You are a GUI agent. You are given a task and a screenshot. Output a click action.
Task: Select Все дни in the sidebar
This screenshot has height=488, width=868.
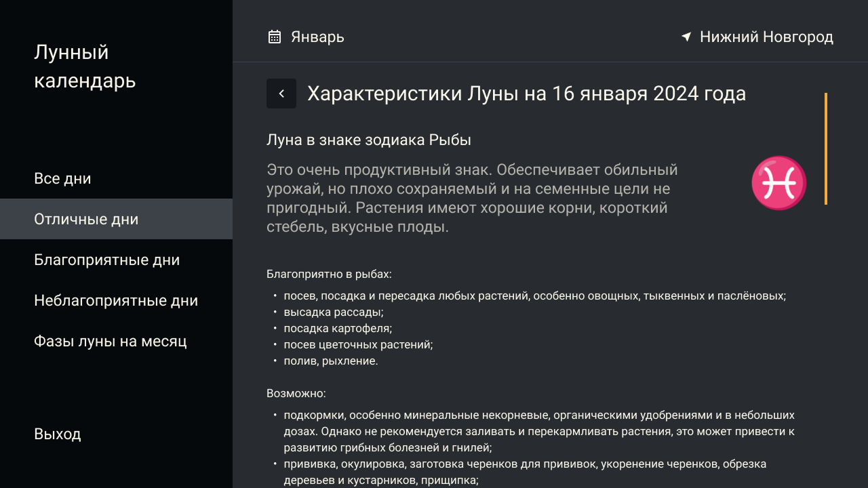coord(62,179)
